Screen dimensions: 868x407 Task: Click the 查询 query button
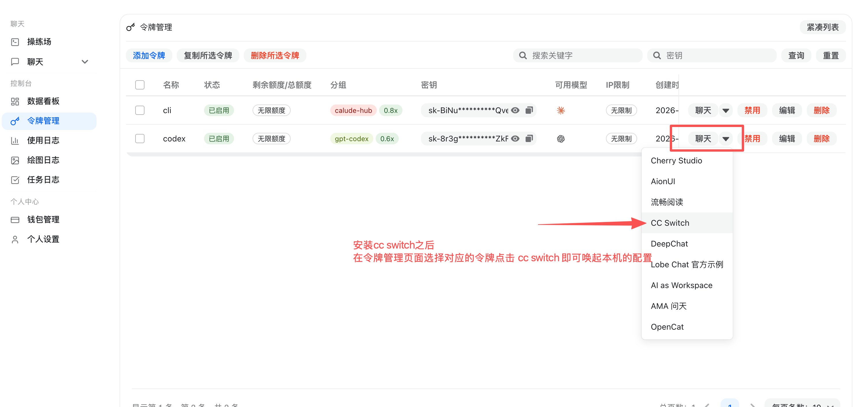pyautogui.click(x=796, y=55)
